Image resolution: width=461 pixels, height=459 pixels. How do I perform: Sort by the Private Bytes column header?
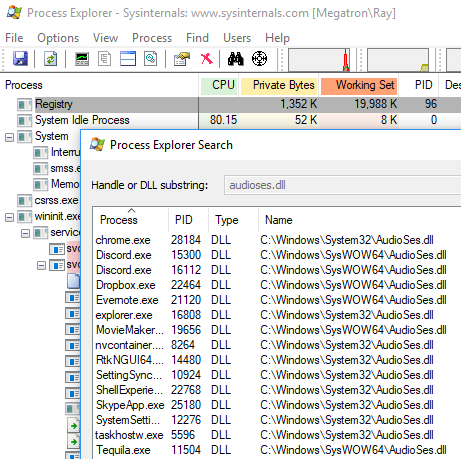(279, 85)
